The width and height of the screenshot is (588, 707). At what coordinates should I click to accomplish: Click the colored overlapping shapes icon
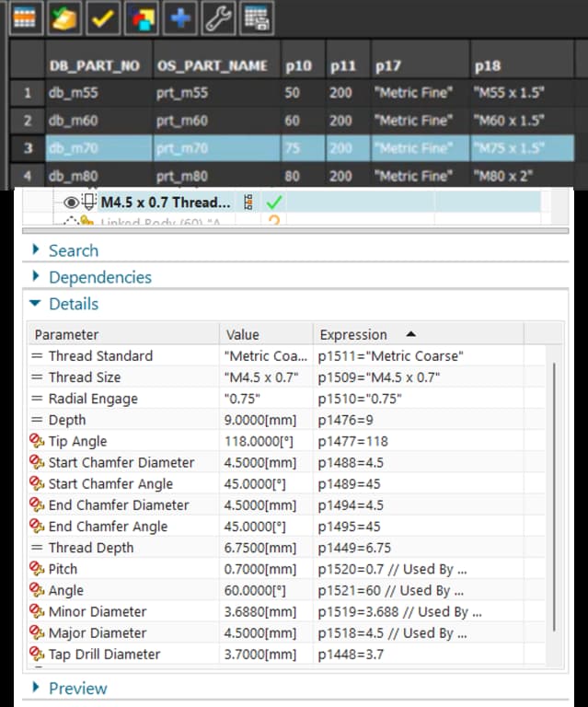[141, 17]
